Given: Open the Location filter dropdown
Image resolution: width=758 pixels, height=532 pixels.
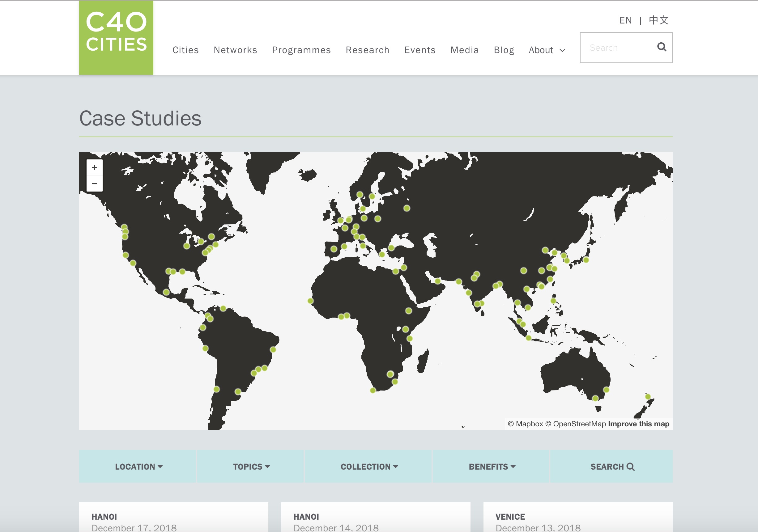Looking at the screenshot, I should click(x=138, y=467).
